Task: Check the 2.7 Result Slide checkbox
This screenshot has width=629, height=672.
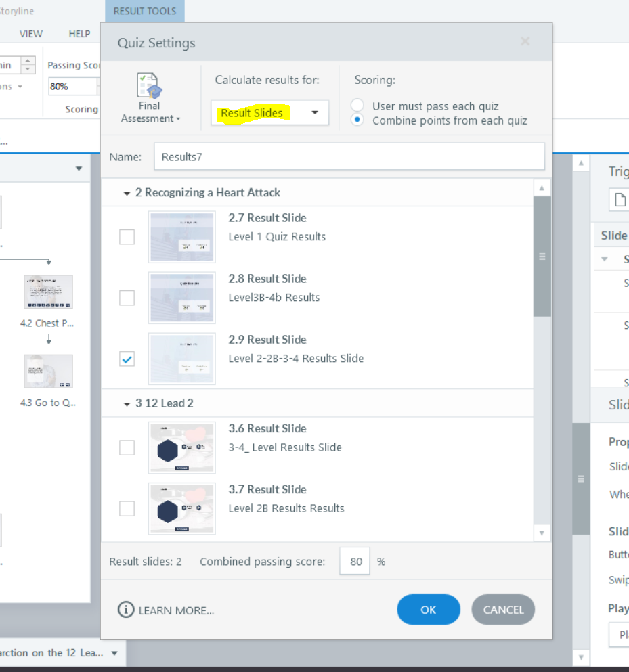Action: tap(127, 237)
